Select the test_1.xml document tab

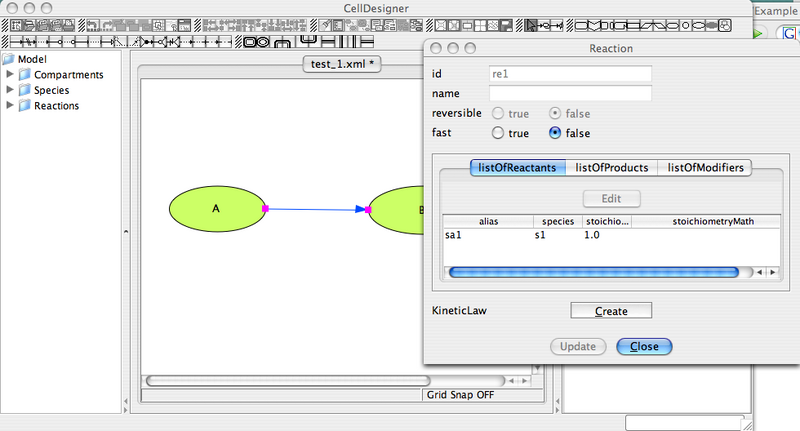[342, 64]
